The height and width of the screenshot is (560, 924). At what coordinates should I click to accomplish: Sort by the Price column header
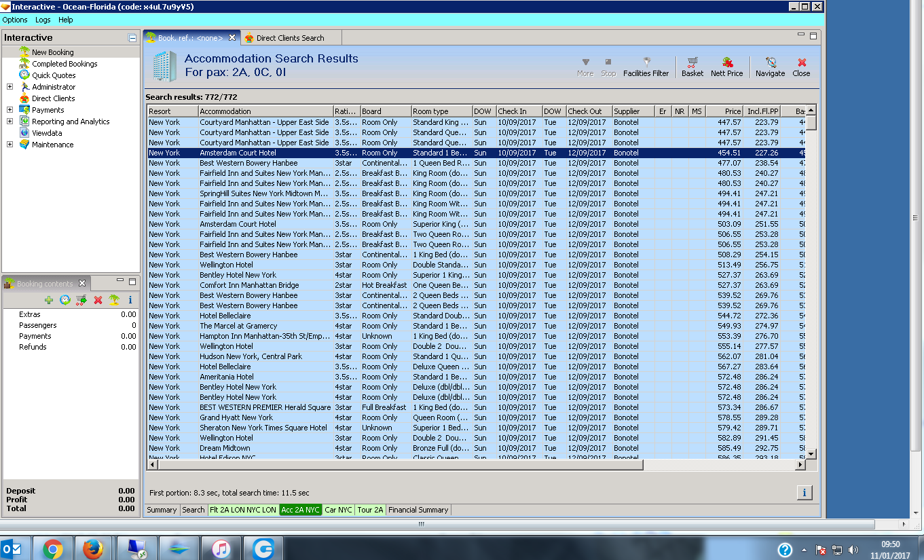(x=724, y=111)
